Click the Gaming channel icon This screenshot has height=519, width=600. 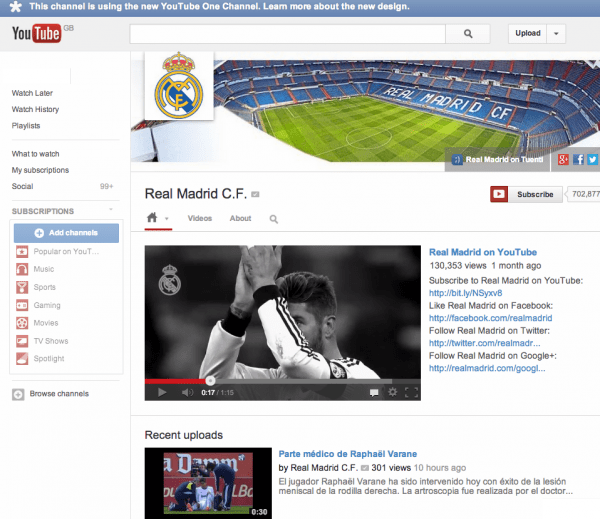[x=22, y=305]
